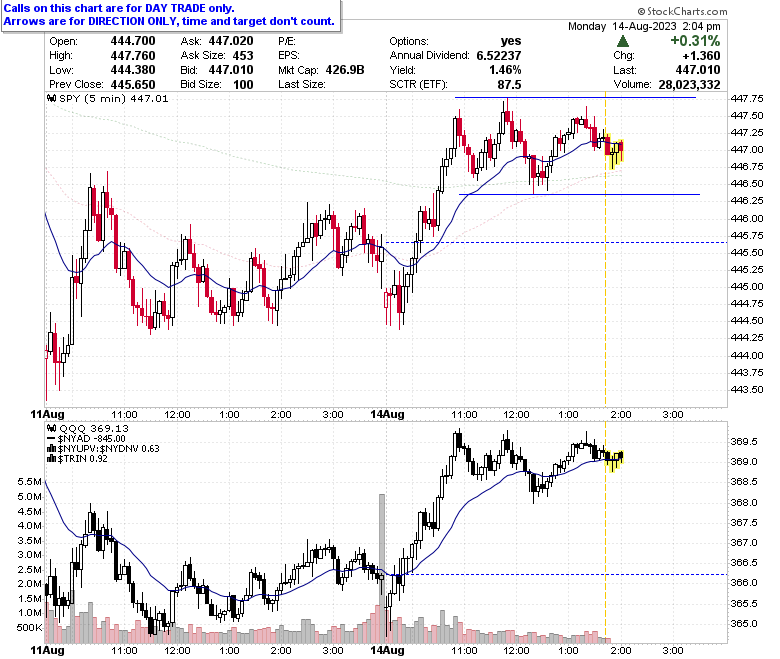This screenshot has width=780, height=659.
Task: Click the '$TRIN 0.92' legend entry
Action: [x=83, y=459]
